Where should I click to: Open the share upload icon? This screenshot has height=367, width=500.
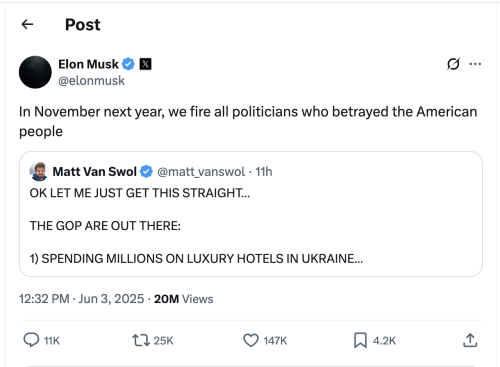click(x=470, y=340)
